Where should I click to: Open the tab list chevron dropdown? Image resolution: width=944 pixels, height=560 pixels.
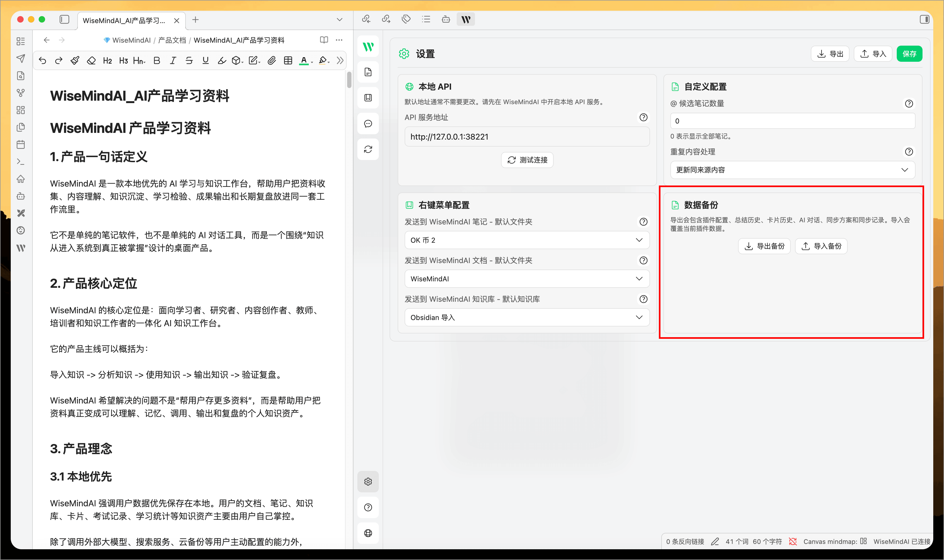coord(340,20)
